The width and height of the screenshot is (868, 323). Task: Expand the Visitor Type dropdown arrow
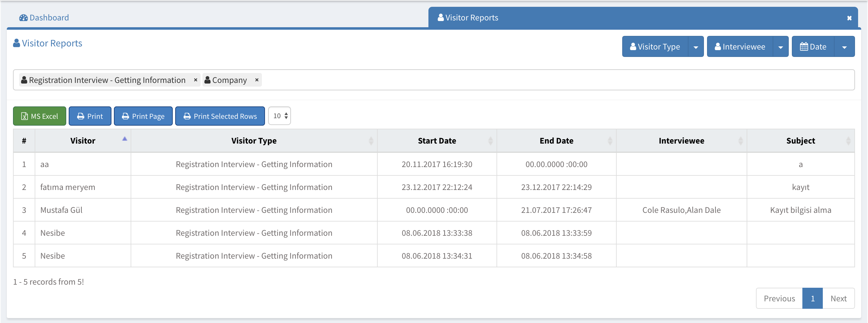click(696, 47)
